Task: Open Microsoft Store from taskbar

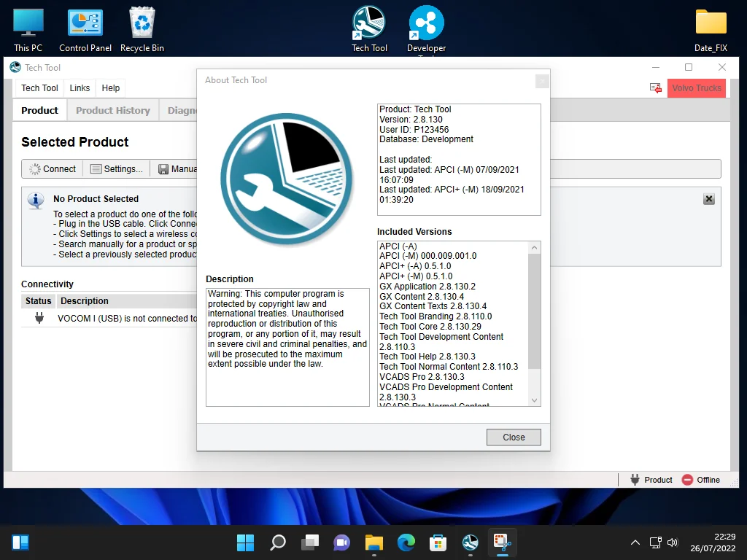Action: [438, 542]
